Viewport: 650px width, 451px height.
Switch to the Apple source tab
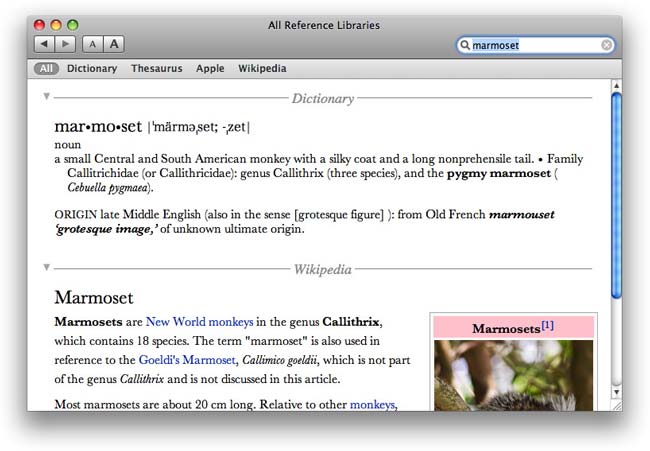210,68
